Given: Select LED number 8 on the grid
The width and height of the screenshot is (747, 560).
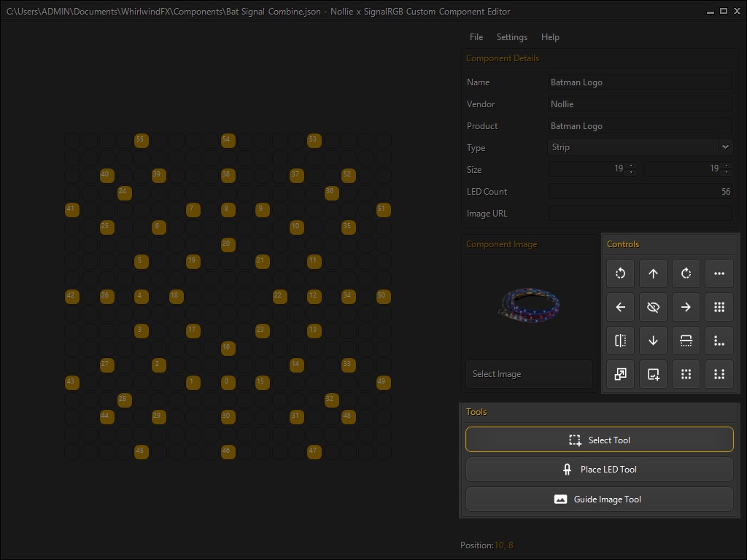Looking at the screenshot, I should 228,209.
